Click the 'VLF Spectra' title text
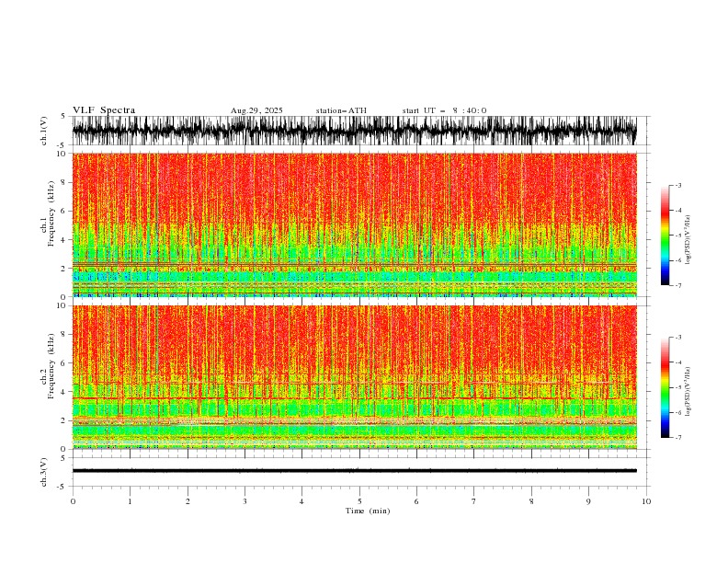 104,110
